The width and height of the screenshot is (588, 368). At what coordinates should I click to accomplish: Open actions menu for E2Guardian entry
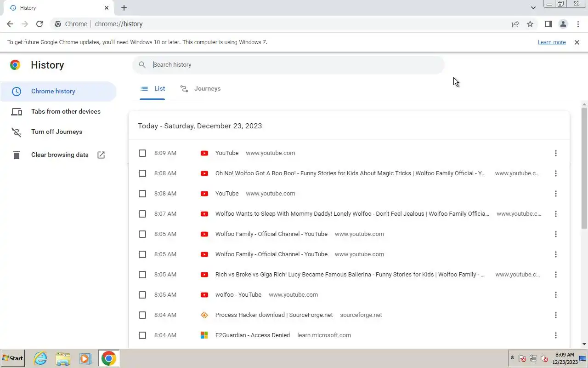coord(556,335)
